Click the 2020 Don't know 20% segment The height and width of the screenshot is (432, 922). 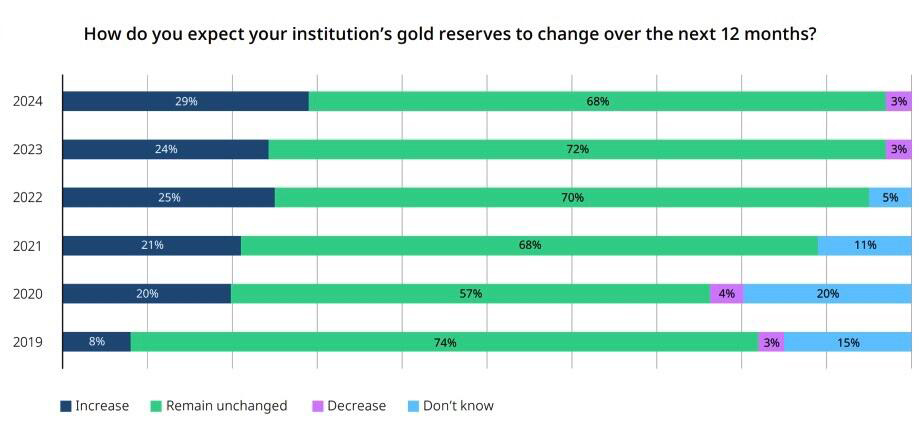(x=828, y=294)
